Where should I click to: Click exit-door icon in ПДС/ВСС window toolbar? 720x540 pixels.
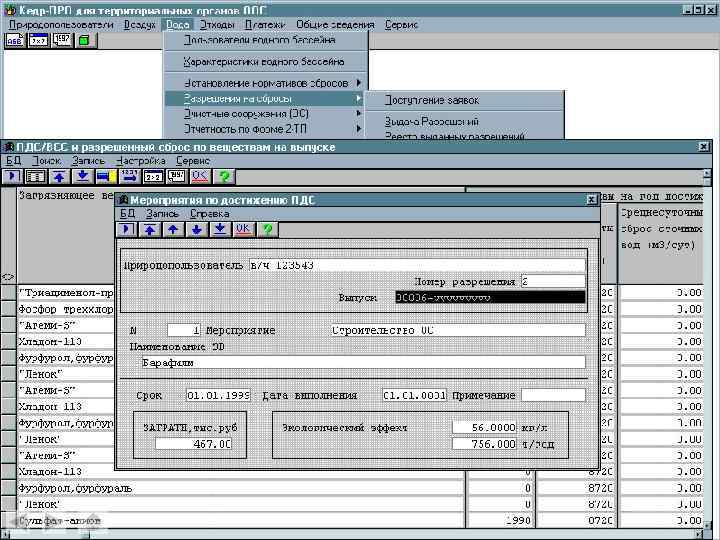[12, 176]
